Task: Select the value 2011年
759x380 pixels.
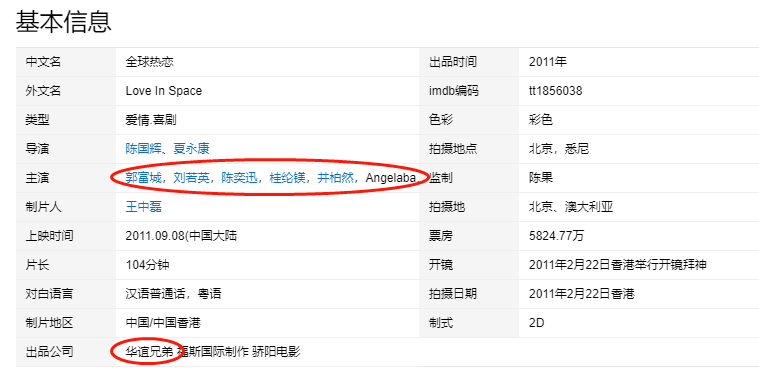Action: 547,62
